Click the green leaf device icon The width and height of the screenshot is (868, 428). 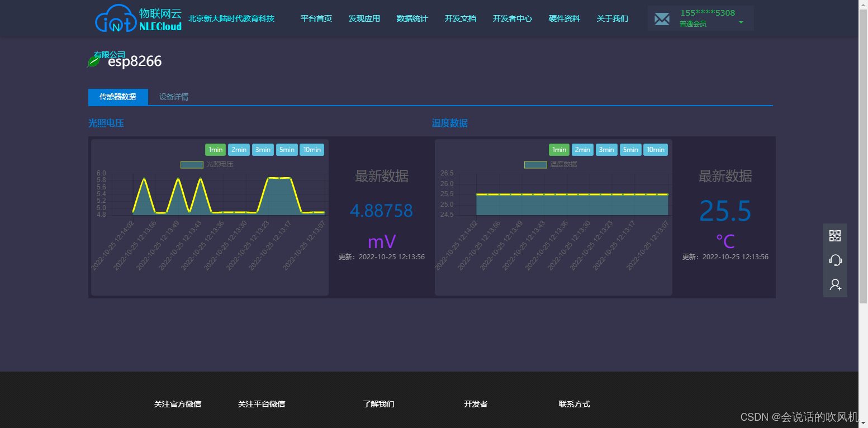pyautogui.click(x=93, y=61)
